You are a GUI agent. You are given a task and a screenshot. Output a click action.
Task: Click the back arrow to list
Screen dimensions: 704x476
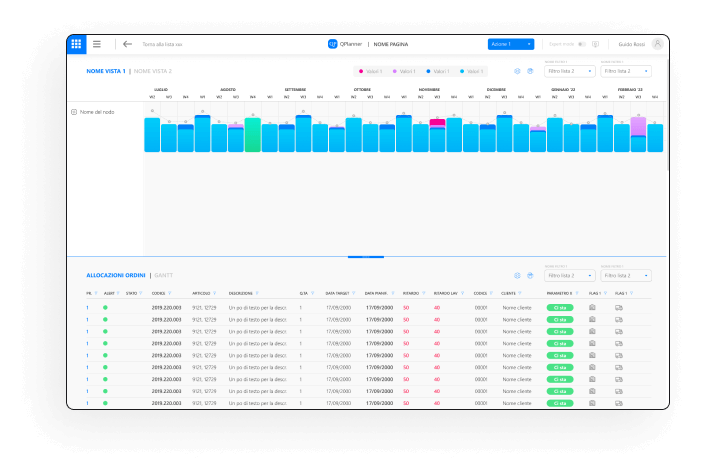pyautogui.click(x=127, y=44)
